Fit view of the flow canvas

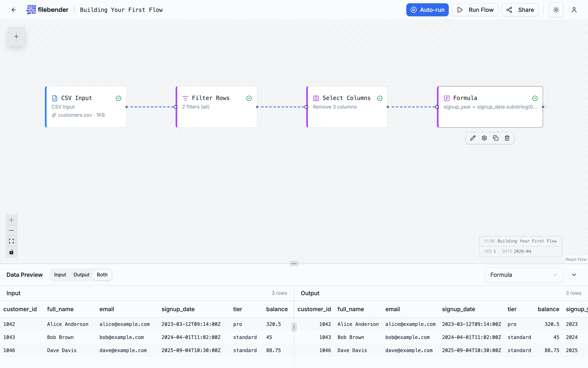[x=11, y=241]
